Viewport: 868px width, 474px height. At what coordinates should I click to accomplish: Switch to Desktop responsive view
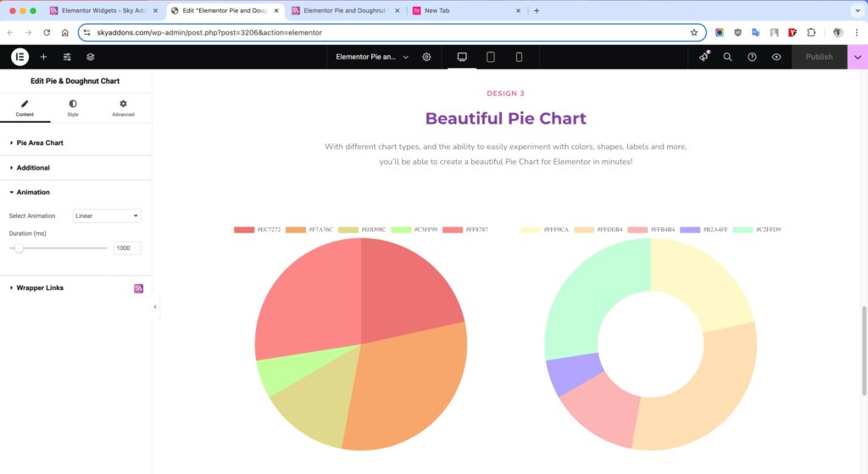pos(462,57)
